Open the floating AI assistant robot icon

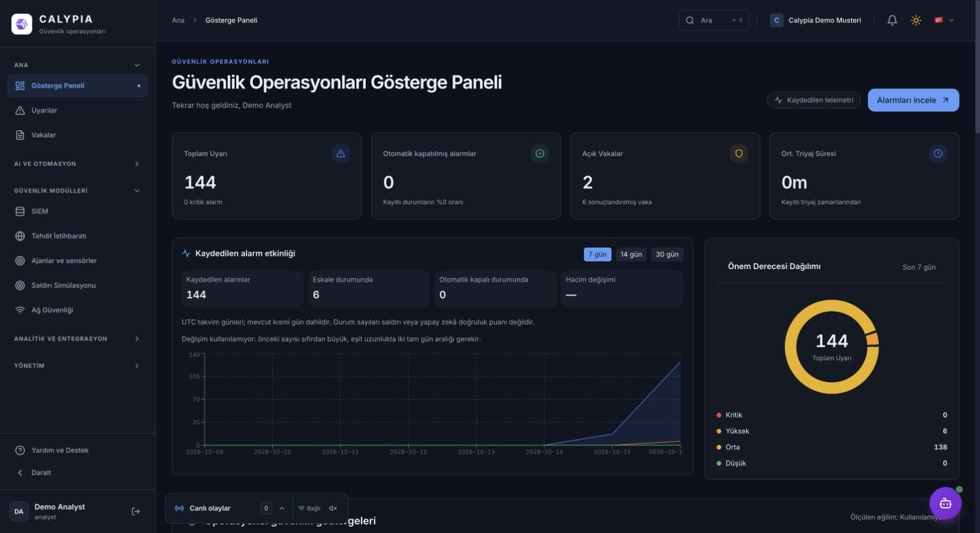pos(945,504)
